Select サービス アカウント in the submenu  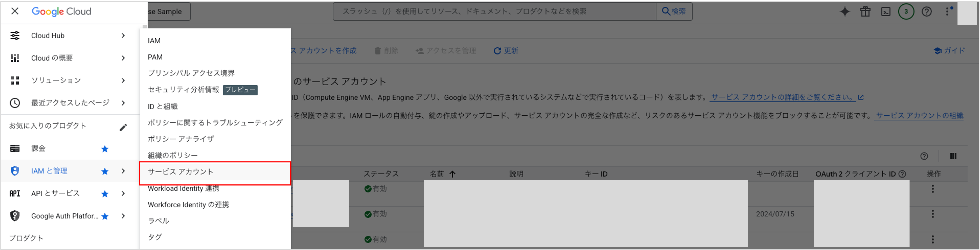215,172
